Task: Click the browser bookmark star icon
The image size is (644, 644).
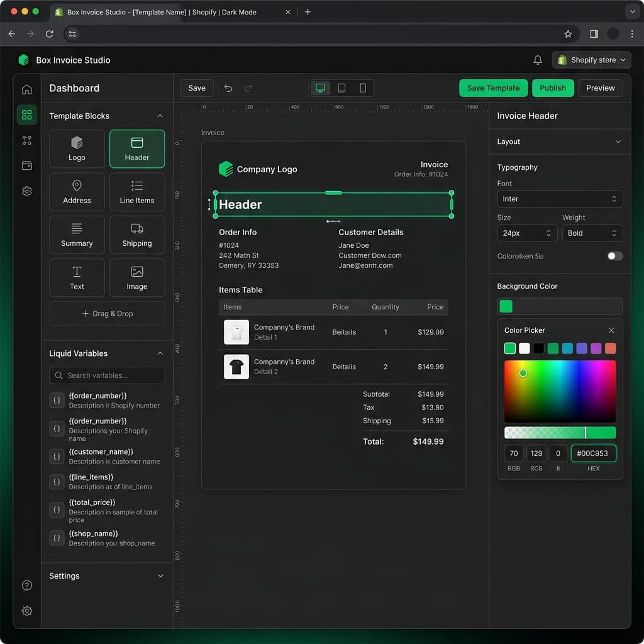Action: coord(568,34)
